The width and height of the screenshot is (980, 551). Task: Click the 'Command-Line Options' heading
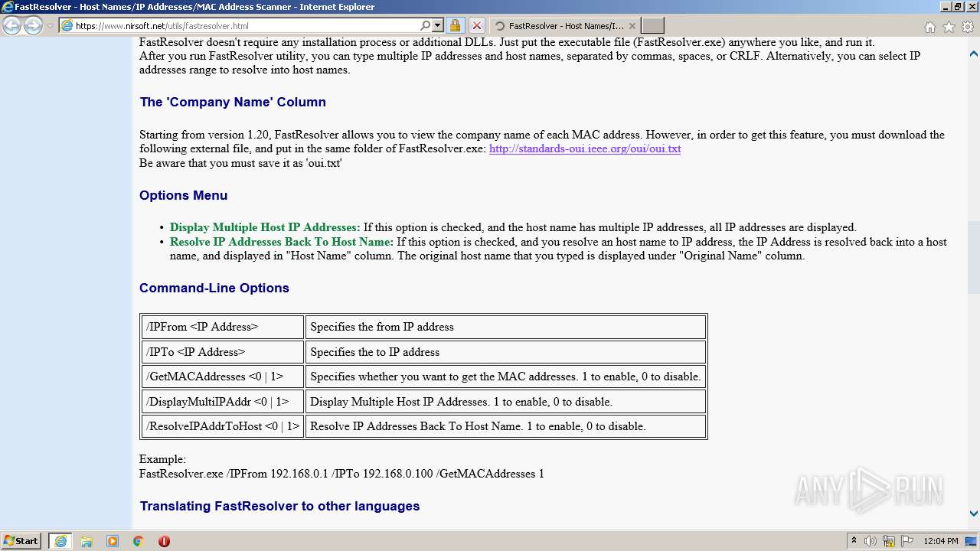[x=214, y=288]
